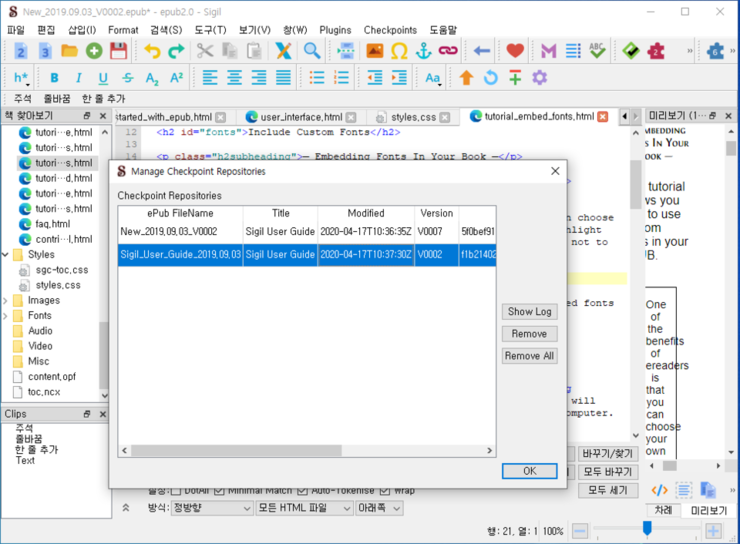
Task: Click OK in Manage Checkpoint Repositories
Action: click(530, 471)
